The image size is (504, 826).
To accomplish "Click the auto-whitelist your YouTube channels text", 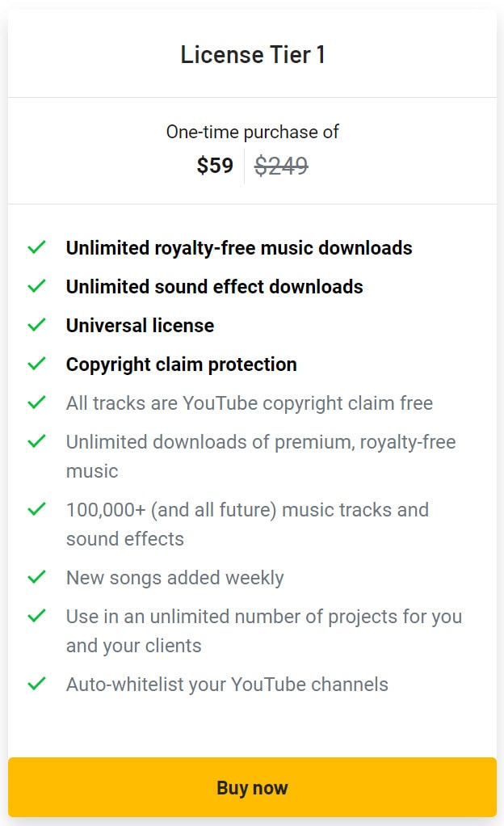I will [226, 684].
